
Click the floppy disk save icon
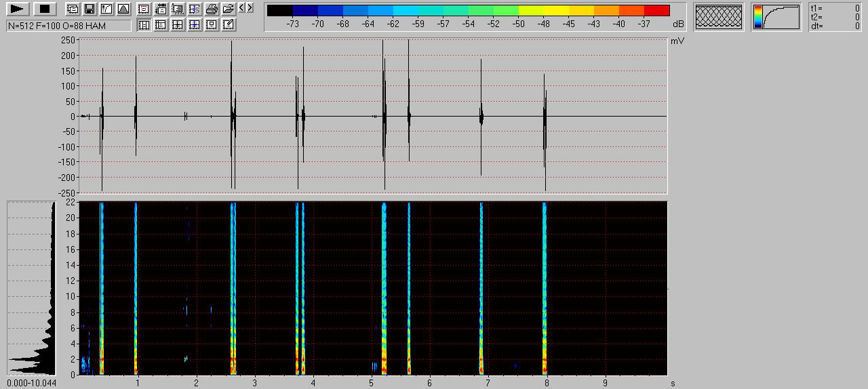tap(89, 9)
